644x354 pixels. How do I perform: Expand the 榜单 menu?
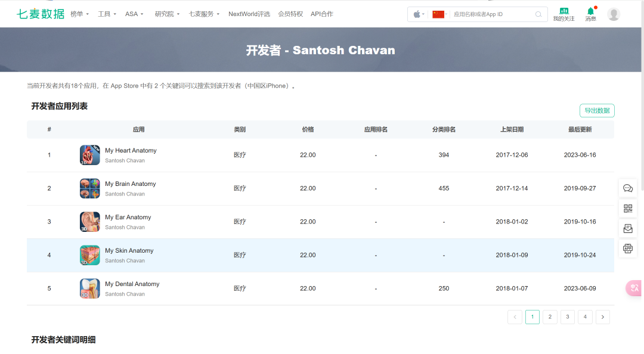pos(80,14)
